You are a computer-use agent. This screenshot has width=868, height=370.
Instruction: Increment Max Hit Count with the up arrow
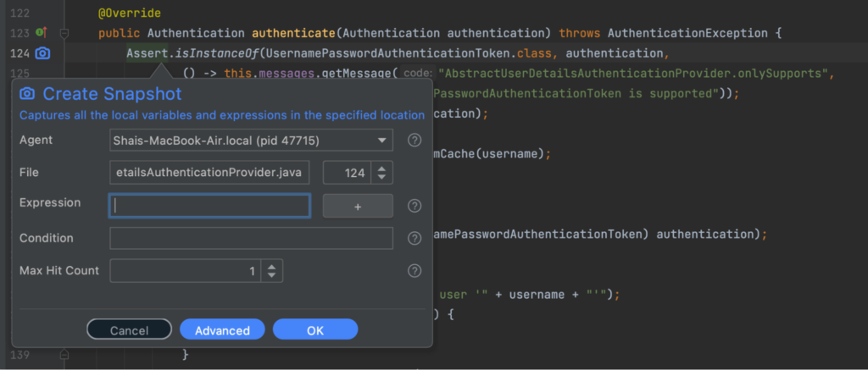(271, 267)
